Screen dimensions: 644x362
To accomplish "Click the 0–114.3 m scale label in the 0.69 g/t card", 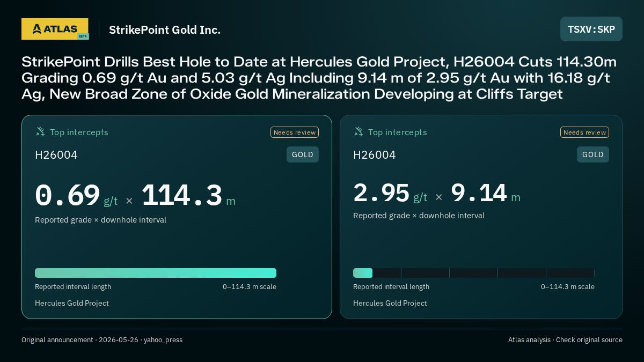I will coord(250,286).
